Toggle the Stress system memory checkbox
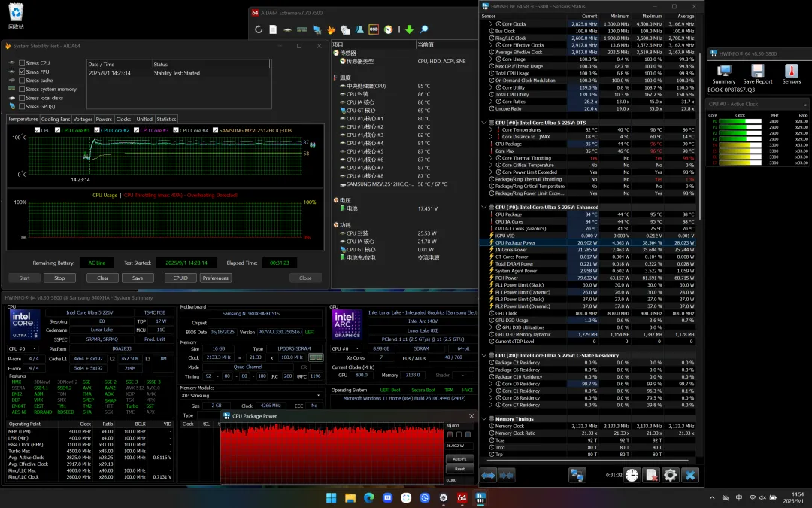Image resolution: width=812 pixels, height=508 pixels. 22,89
